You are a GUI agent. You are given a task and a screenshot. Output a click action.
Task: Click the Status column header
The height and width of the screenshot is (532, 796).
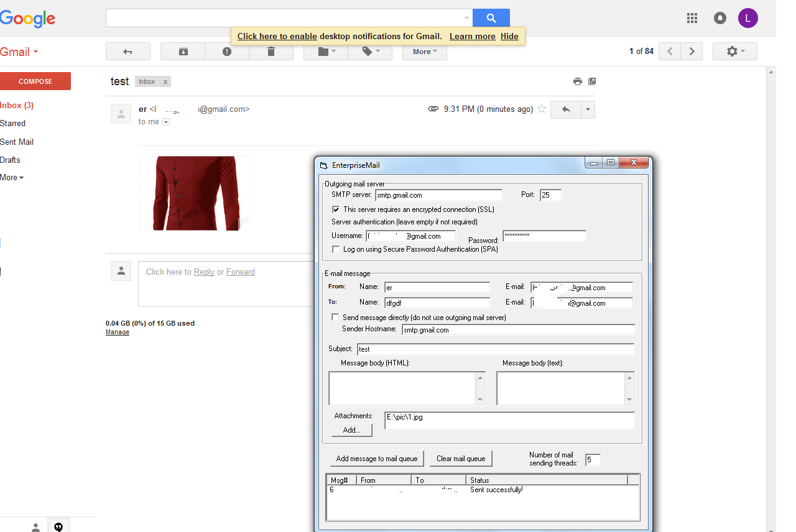(x=547, y=480)
